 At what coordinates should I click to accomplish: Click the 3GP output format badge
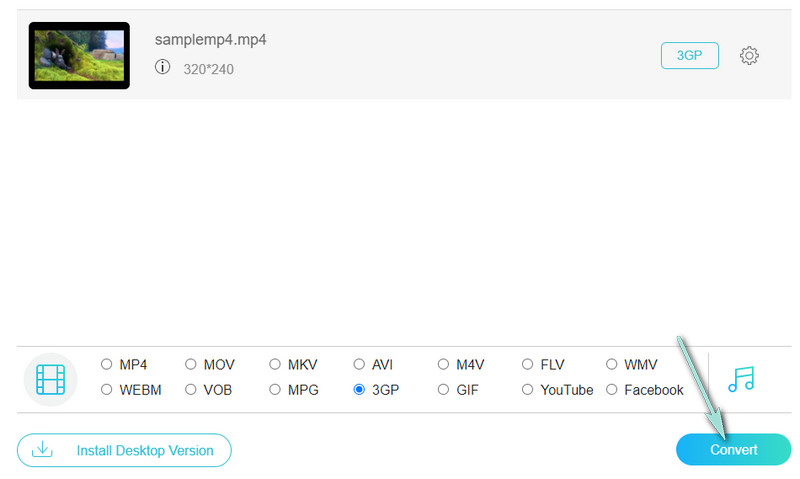tap(689, 56)
